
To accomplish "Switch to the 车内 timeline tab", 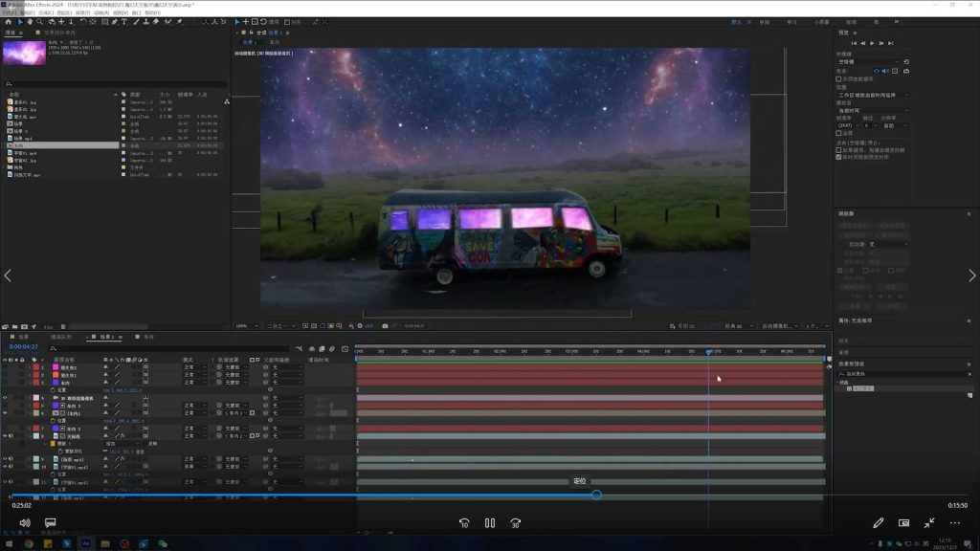I will click(147, 337).
